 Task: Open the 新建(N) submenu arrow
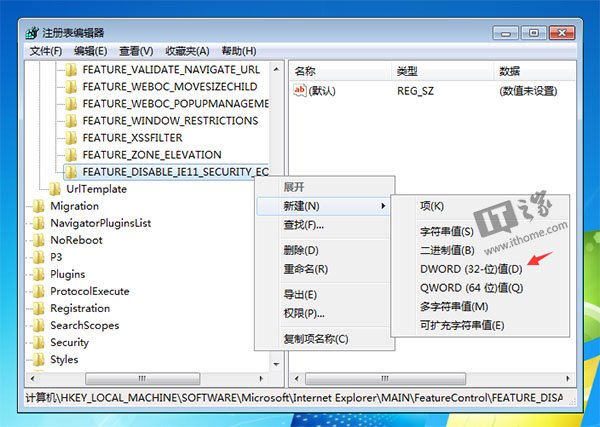(383, 206)
